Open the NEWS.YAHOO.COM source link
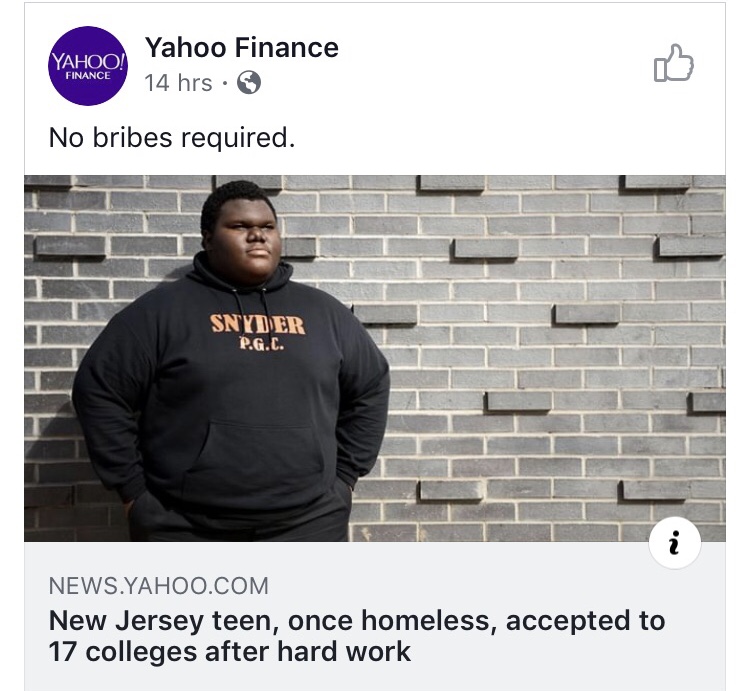 click(158, 586)
